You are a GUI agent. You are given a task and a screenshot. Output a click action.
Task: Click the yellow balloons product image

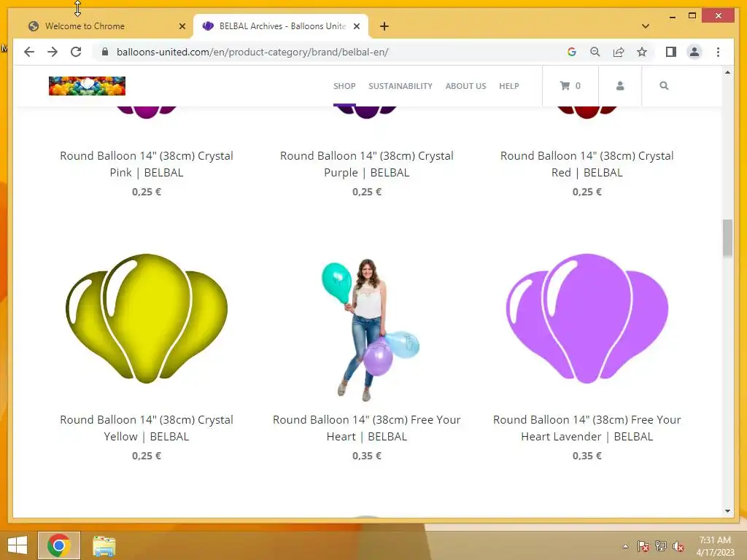point(147,318)
